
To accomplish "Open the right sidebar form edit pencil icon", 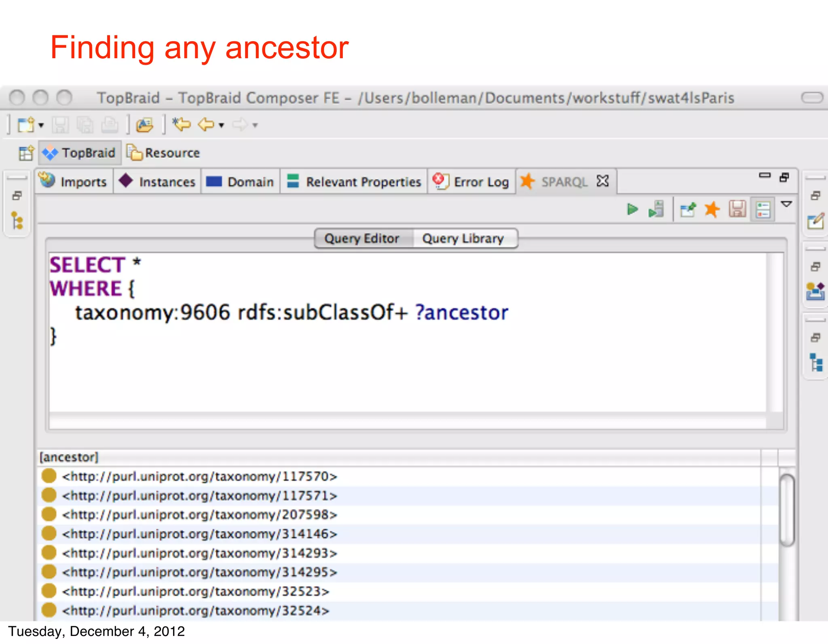I will [x=815, y=221].
